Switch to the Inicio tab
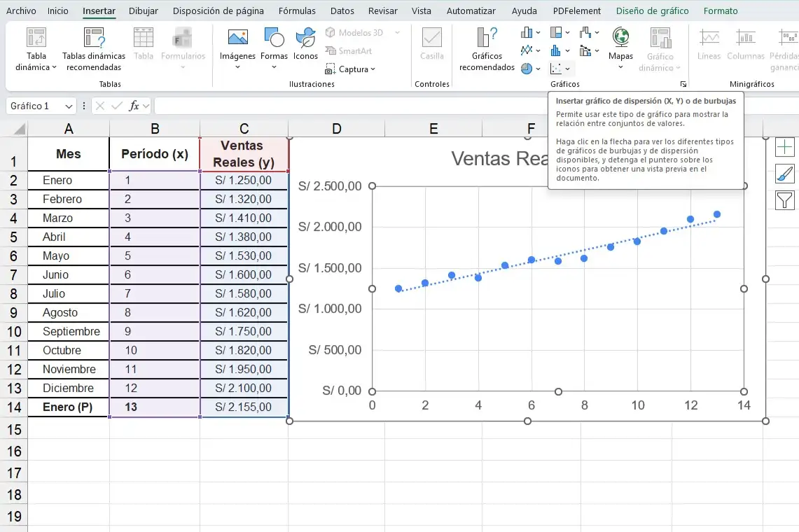This screenshot has width=799, height=532. [57, 10]
